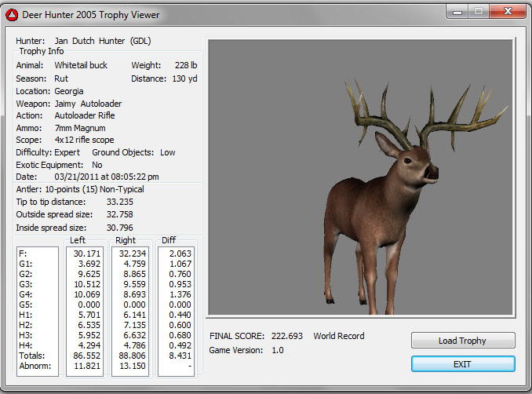The width and height of the screenshot is (532, 394).
Task: Click the disabled maximize window button
Action: click(x=480, y=12)
